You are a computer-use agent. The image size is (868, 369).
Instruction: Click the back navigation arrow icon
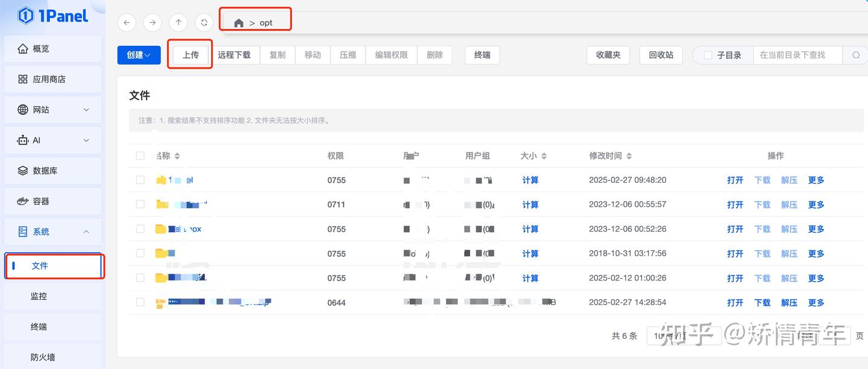pos(127,22)
